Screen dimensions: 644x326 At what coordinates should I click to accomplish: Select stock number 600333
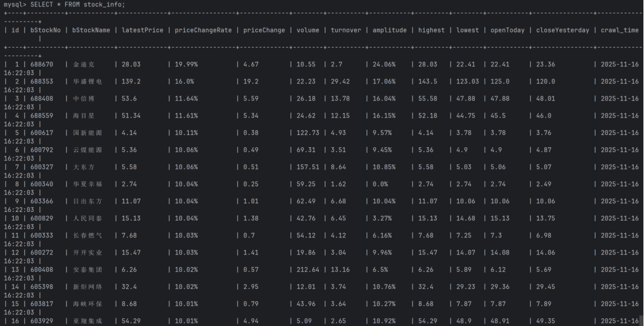tap(41, 235)
